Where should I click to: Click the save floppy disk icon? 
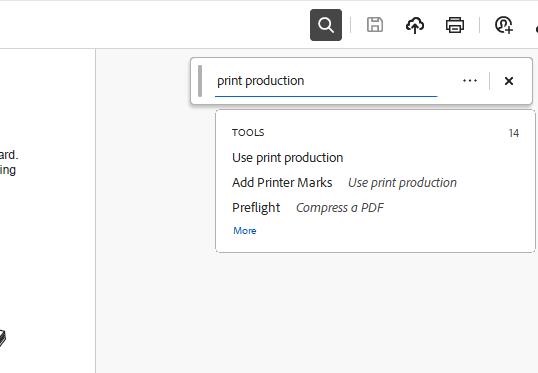click(375, 25)
